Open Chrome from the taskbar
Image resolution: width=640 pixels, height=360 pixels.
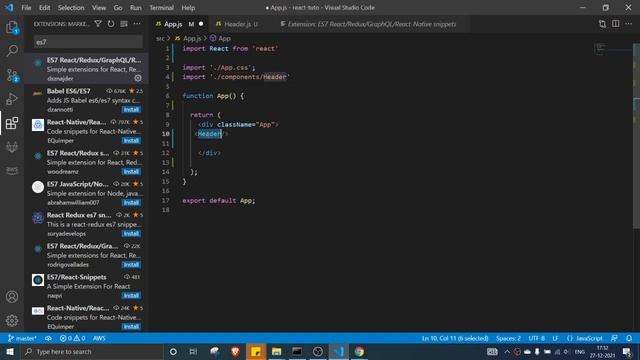pyautogui.click(x=359, y=351)
